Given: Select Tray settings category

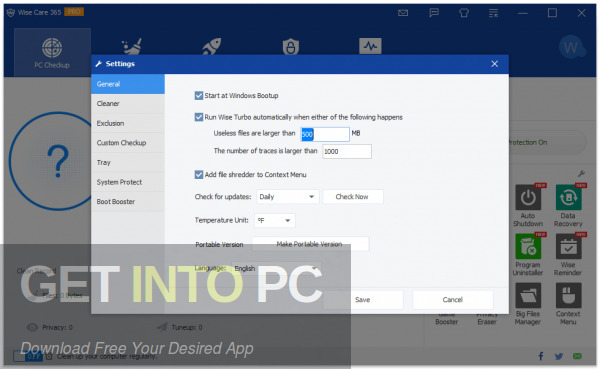Looking at the screenshot, I should point(128,162).
